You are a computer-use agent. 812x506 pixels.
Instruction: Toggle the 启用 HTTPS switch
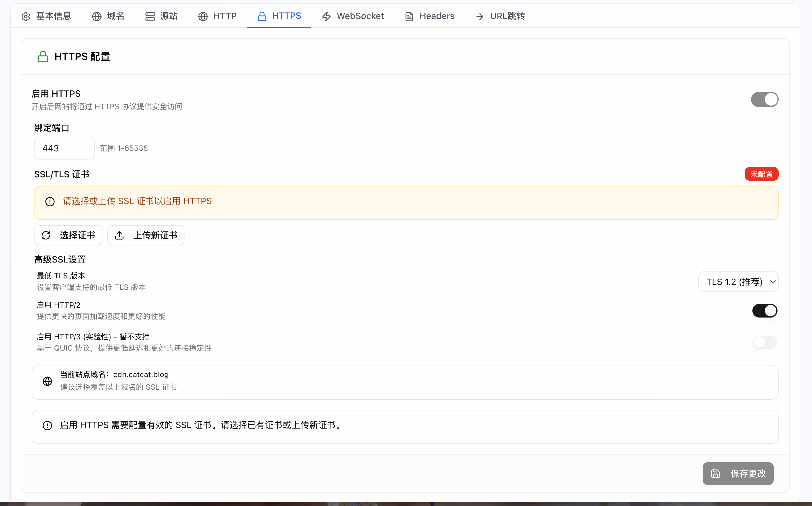(765, 100)
